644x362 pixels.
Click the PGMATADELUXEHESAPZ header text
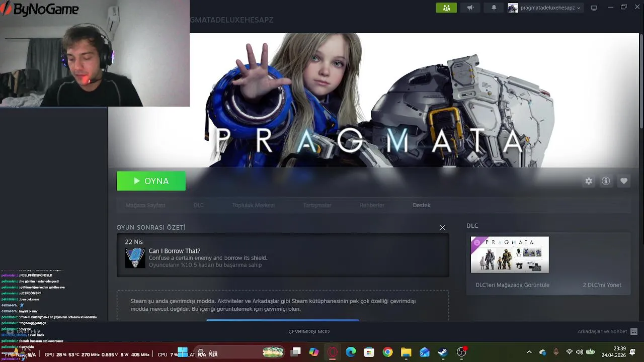[231, 20]
